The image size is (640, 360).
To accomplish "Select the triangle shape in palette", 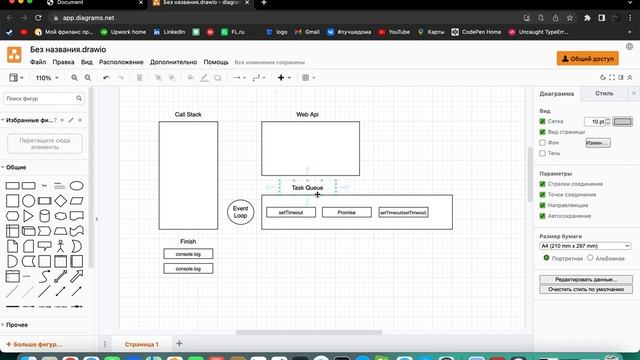I will tap(28, 216).
